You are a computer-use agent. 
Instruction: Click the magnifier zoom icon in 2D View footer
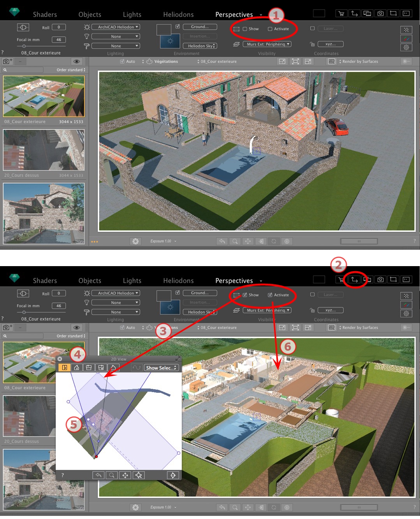point(112,475)
